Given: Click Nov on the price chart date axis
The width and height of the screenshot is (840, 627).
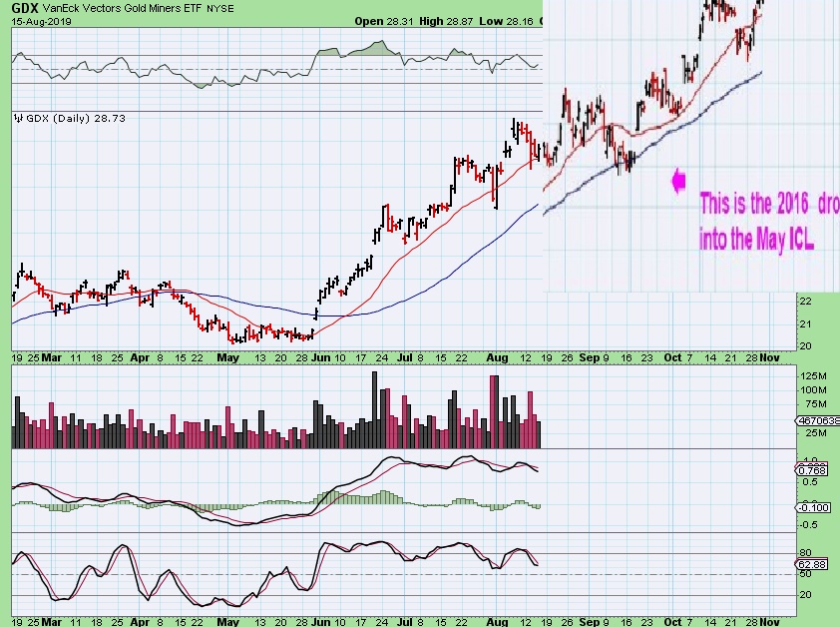Looking at the screenshot, I should 769,357.
